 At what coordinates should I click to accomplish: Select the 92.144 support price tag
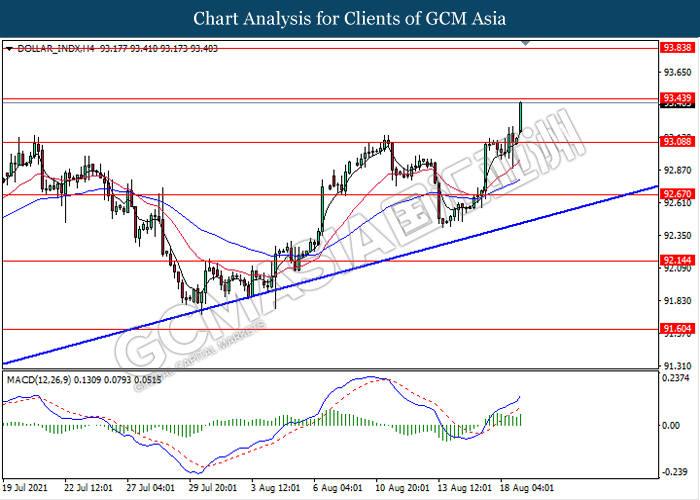(x=677, y=260)
